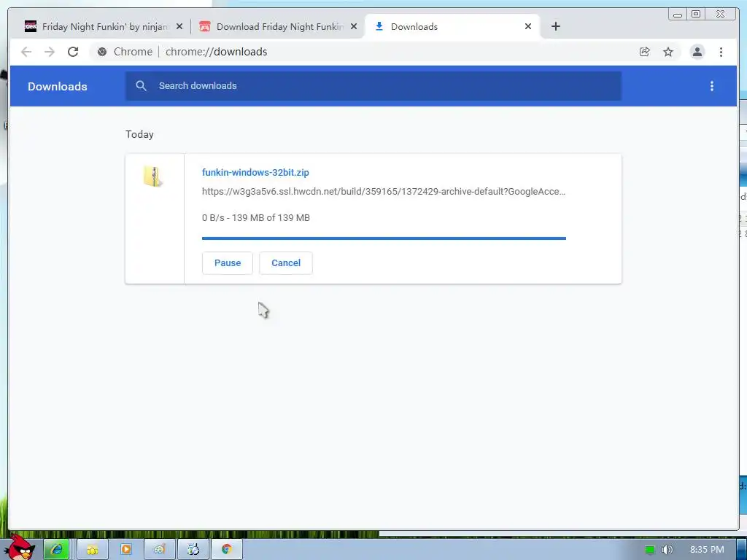This screenshot has width=747, height=560.
Task: Click the search magnifier icon
Action: coord(141,86)
